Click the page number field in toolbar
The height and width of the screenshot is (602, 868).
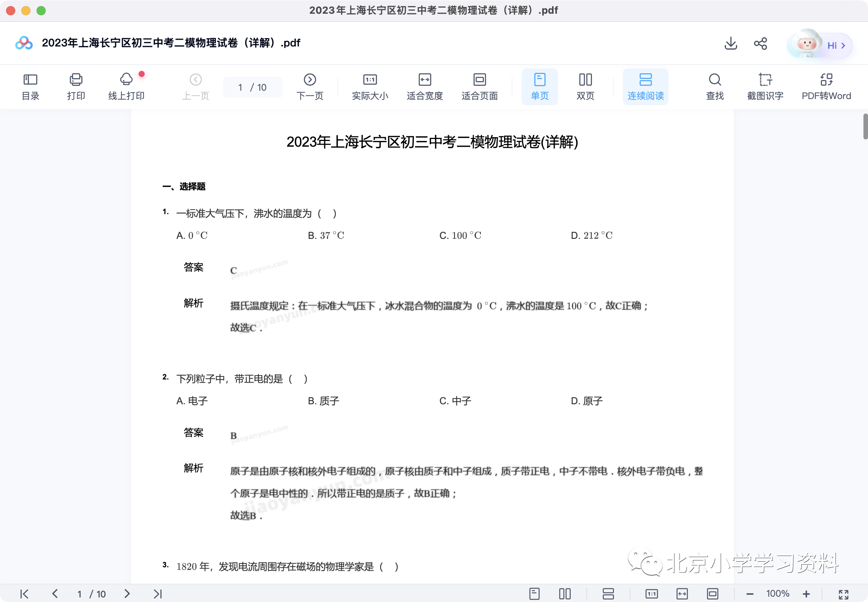point(252,87)
